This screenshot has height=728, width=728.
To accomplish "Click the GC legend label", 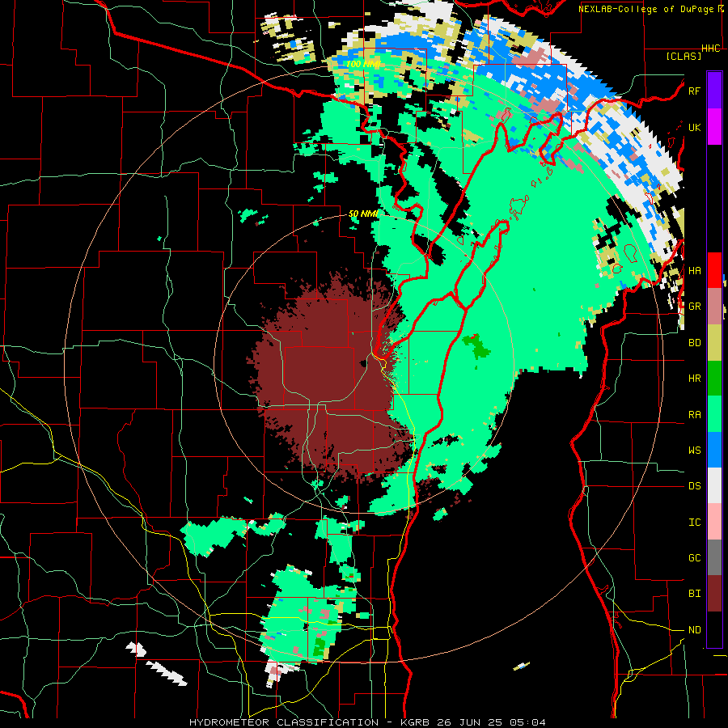I will (694, 558).
